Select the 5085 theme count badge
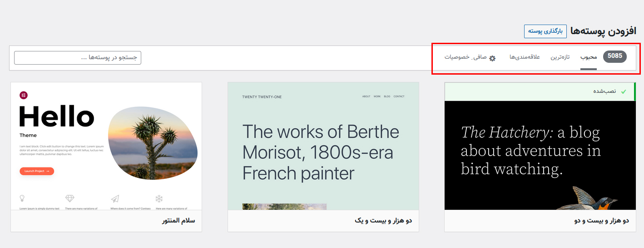 coord(615,56)
